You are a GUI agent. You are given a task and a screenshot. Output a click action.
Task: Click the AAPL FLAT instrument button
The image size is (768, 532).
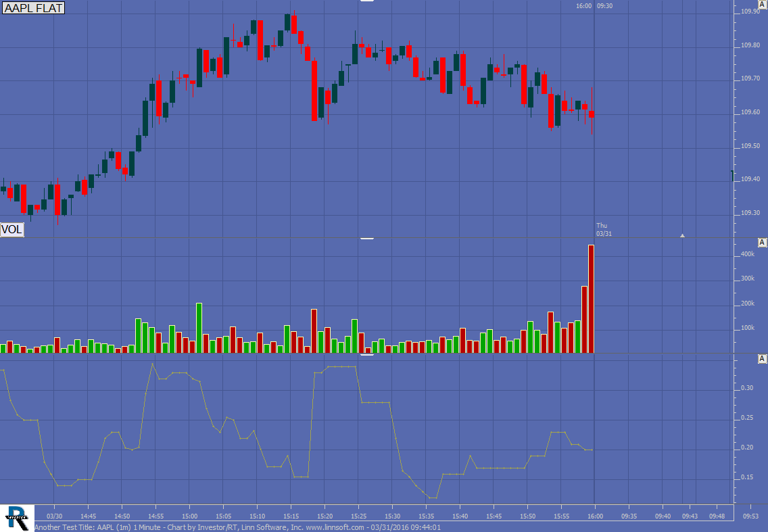[33, 8]
